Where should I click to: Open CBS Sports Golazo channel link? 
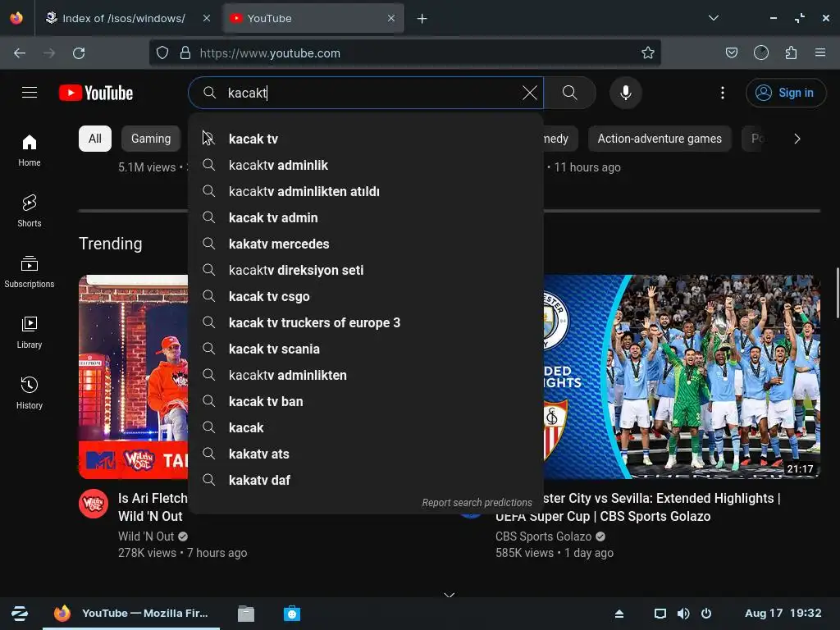click(x=543, y=536)
